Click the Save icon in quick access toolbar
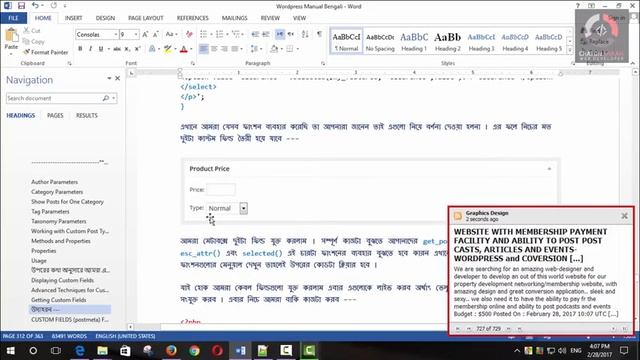 click(21, 6)
